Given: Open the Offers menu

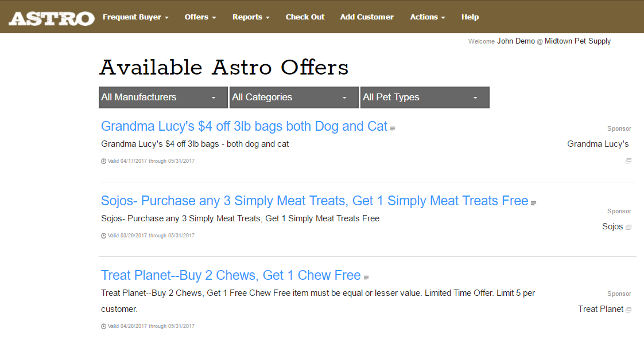Looking at the screenshot, I should tap(200, 17).
